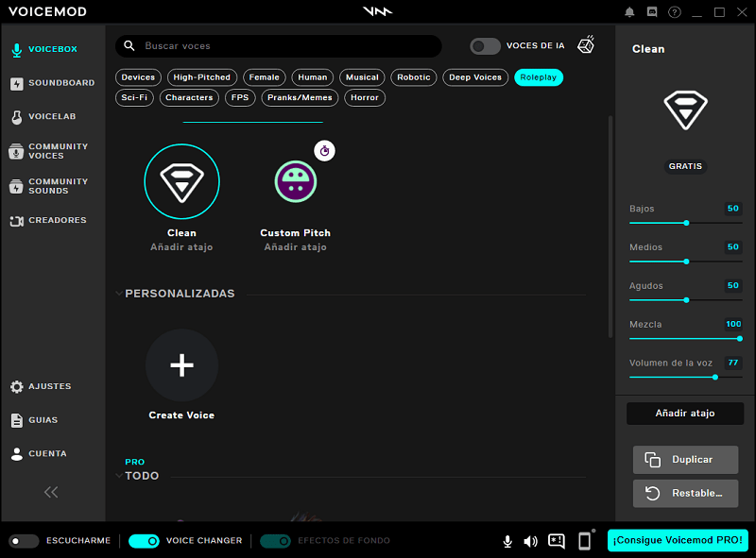
Task: Filter voices by Deep Voices tag
Action: [x=475, y=77]
